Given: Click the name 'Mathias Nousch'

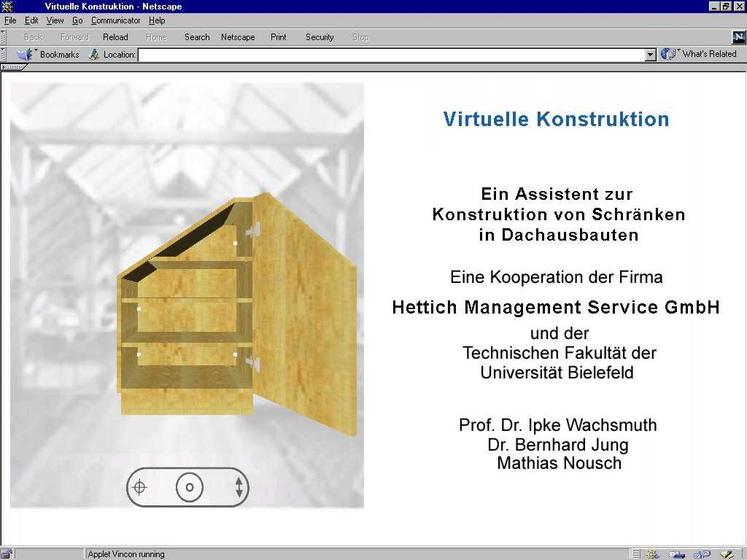Looking at the screenshot, I should coord(559,463).
